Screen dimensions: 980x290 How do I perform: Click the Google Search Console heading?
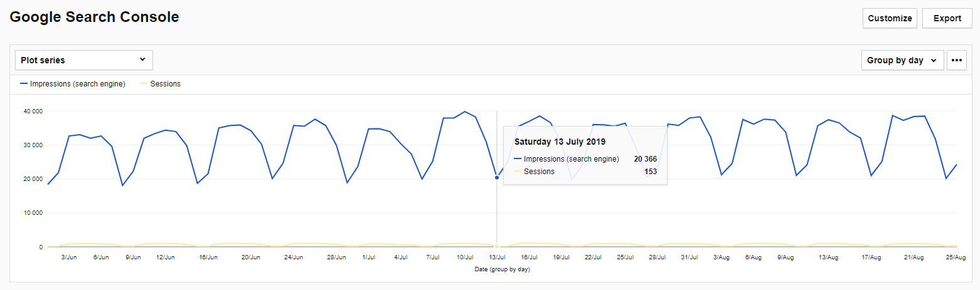94,18
